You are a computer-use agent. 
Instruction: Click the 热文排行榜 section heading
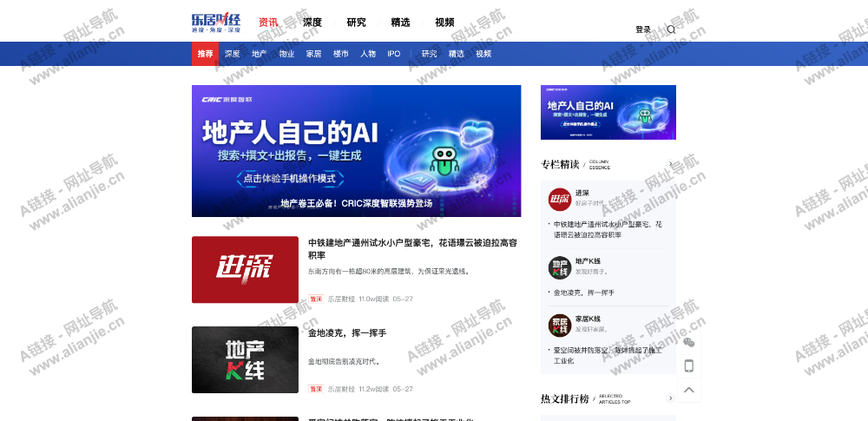[565, 398]
